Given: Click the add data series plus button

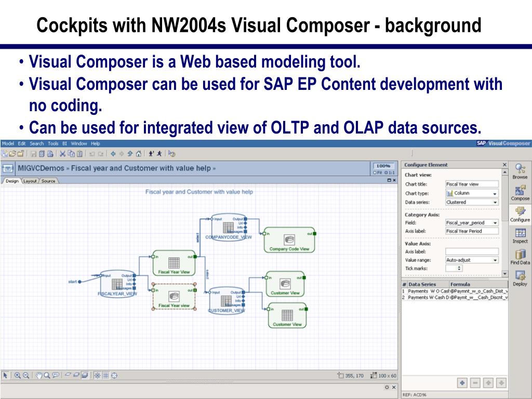Looking at the screenshot, I should [462, 383].
